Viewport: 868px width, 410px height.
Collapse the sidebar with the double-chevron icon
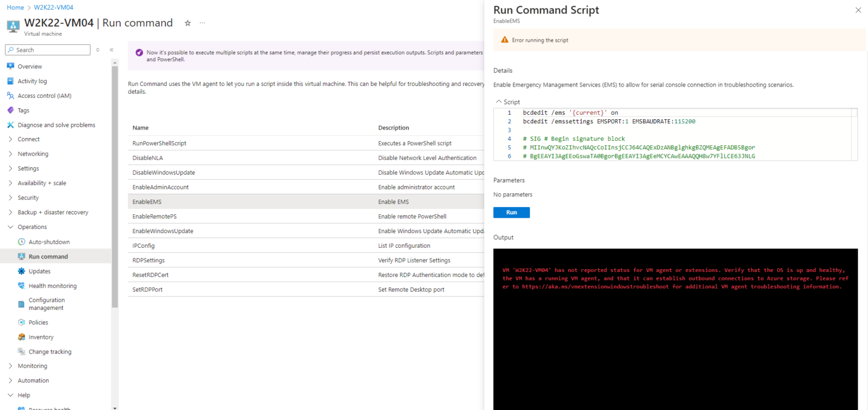tap(111, 50)
